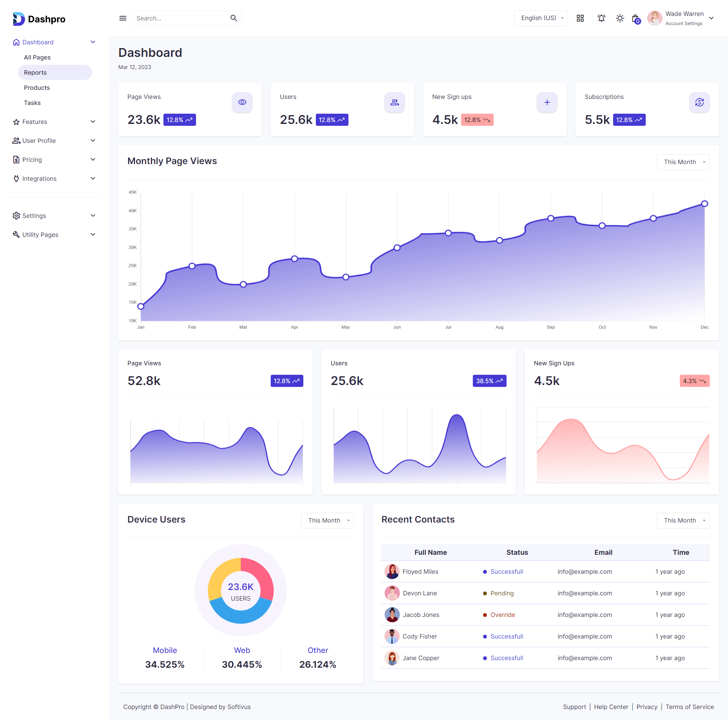Click the hamburger menu icon
Image resolution: width=728 pixels, height=720 pixels.
[122, 18]
